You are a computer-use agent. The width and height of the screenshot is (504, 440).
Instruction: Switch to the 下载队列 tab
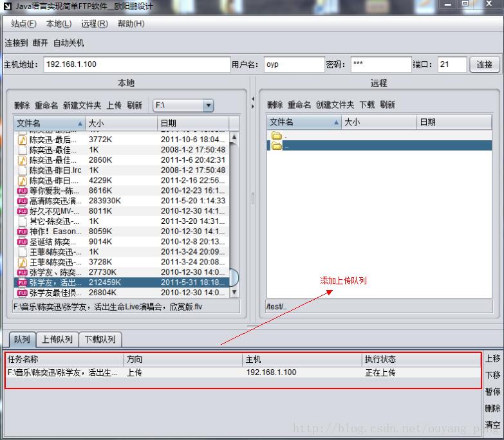[x=100, y=340]
